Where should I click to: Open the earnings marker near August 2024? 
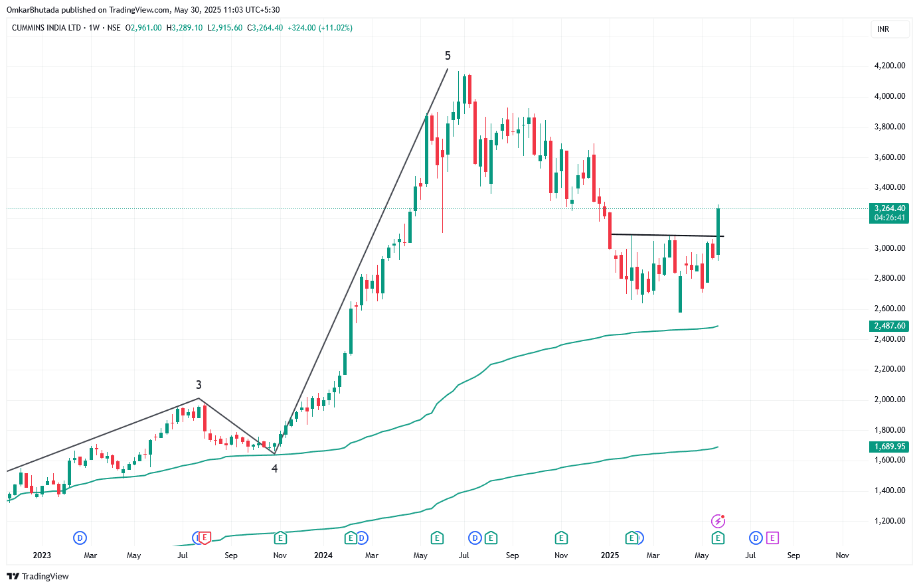tap(491, 538)
